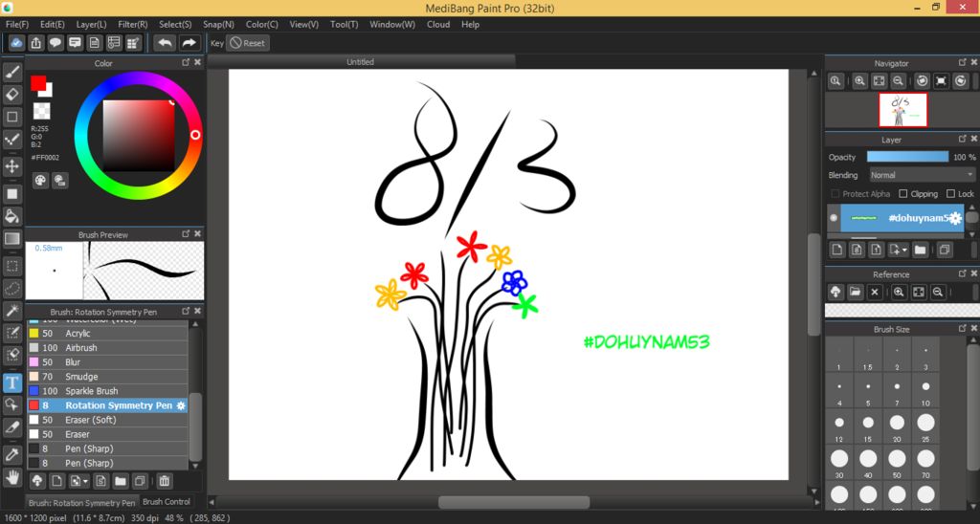Select the Lasso tool
980x524 pixels.
[x=11, y=289]
